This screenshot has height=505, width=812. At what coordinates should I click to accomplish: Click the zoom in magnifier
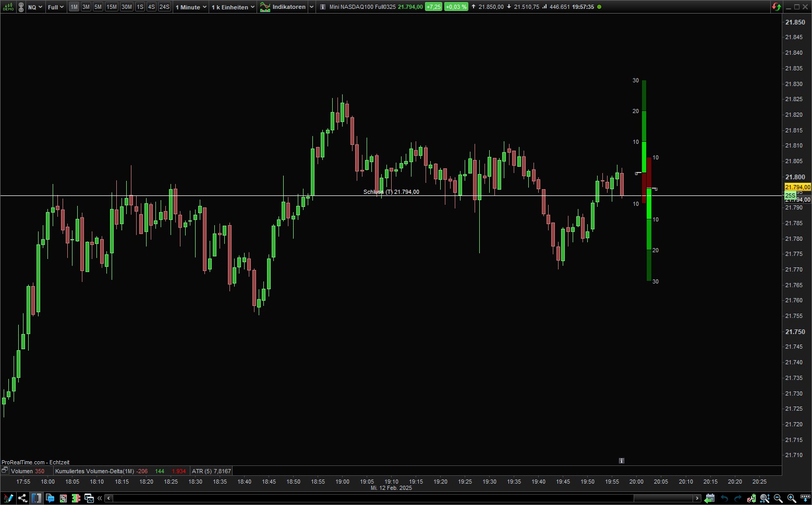791,498
